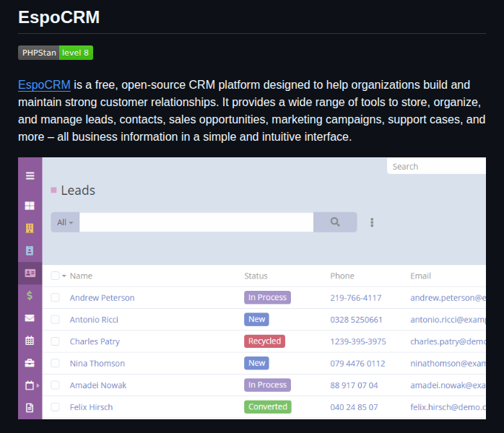The image size is (504, 433).
Task: Click In Process status of Amadei Nowak
Action: (267, 385)
